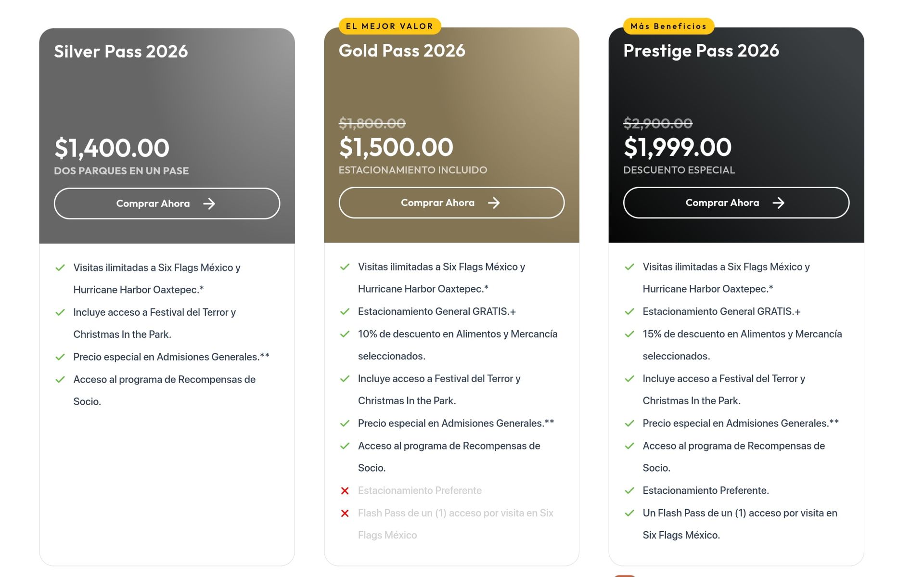Click the Prestige Pass $1,999.00 price
This screenshot has height=577, width=924.
[677, 147]
